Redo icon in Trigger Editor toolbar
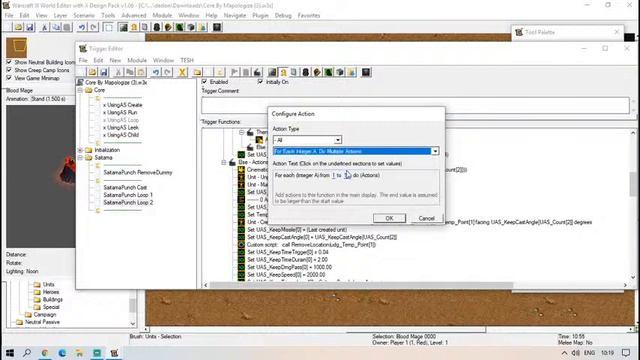Viewport: 640px width, 360px height. pos(167,72)
